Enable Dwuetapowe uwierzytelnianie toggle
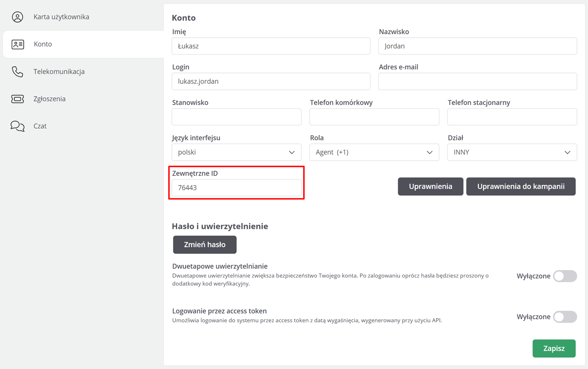 (565, 276)
